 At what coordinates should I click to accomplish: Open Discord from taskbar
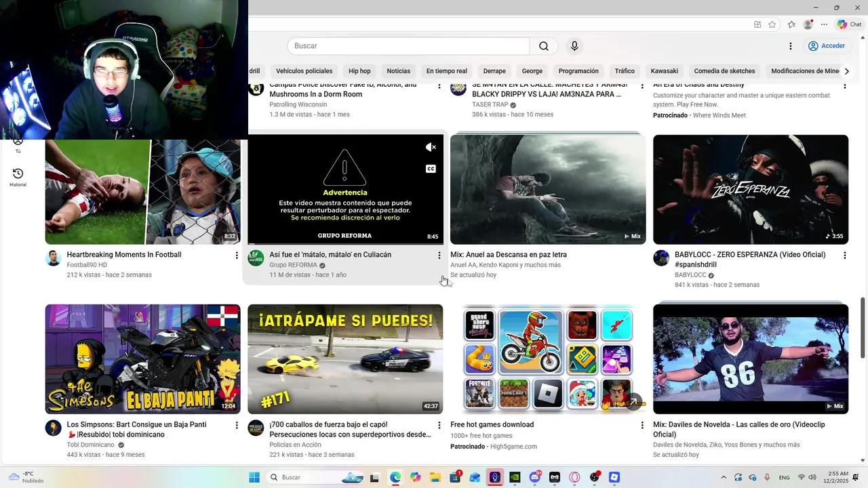[535, 477]
